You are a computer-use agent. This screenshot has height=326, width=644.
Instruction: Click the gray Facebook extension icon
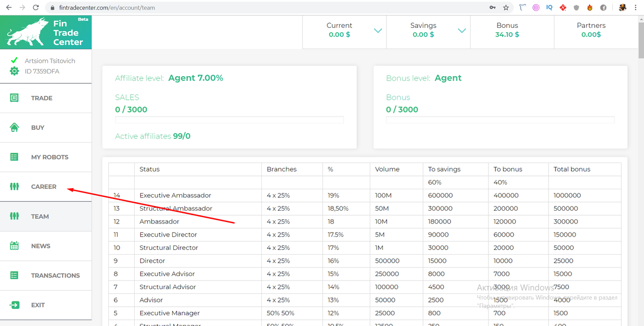pyautogui.click(x=603, y=8)
